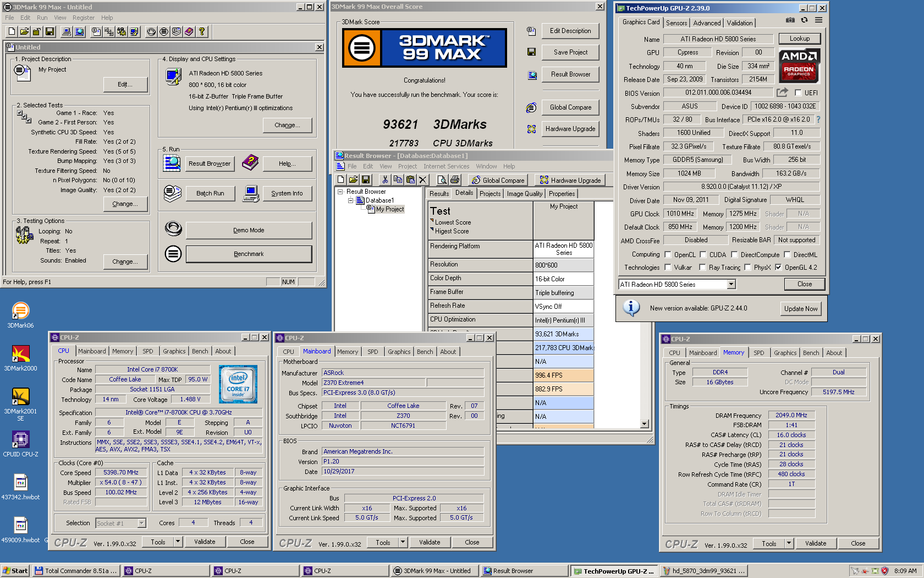
Task: Click the magnifier result browser toolbar icon
Action: coord(79,32)
